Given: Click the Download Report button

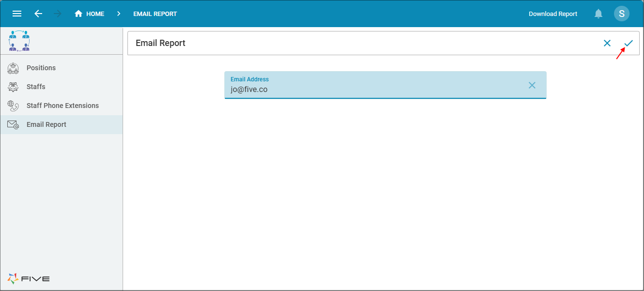Looking at the screenshot, I should pos(553,14).
